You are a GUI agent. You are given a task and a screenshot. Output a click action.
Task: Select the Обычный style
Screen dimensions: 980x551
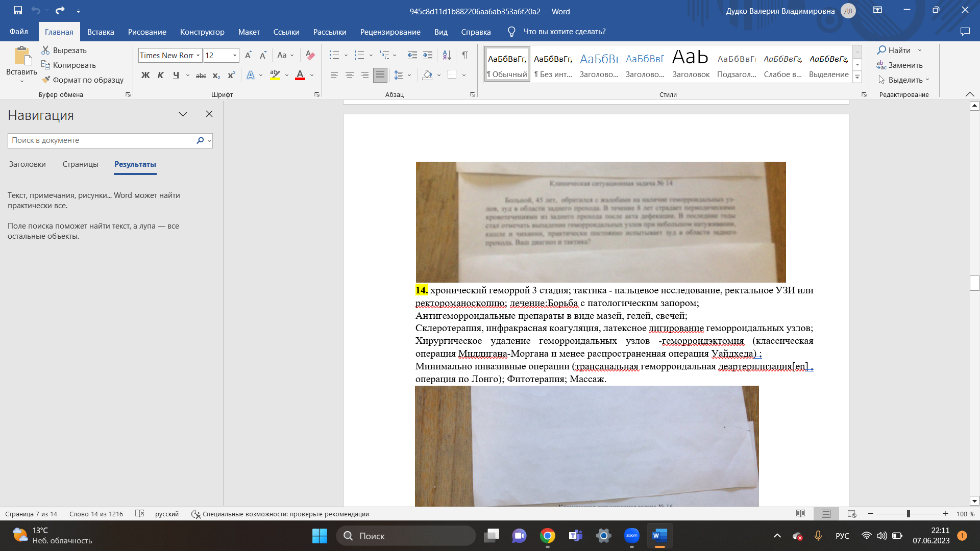(x=507, y=65)
